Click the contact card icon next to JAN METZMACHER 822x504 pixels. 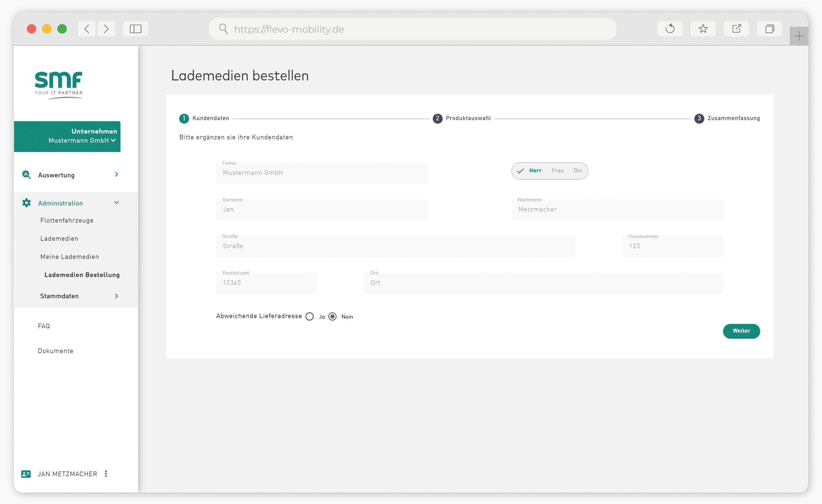pos(26,474)
